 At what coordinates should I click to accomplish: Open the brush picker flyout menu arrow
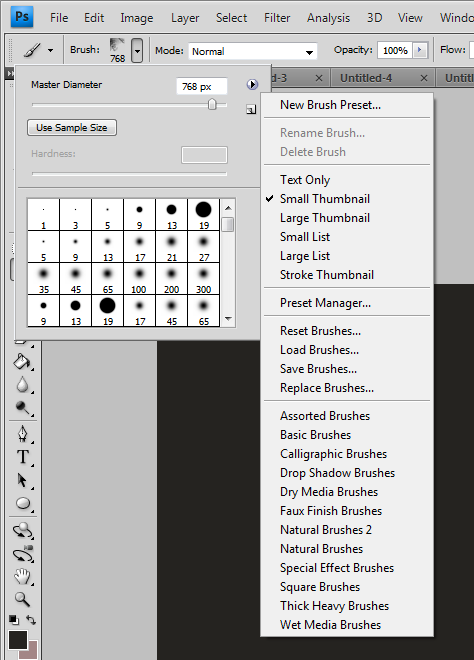pos(252,85)
